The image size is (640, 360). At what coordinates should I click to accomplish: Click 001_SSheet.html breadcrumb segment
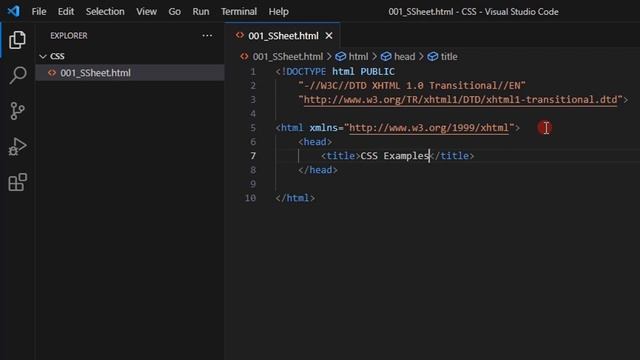pyautogui.click(x=287, y=56)
